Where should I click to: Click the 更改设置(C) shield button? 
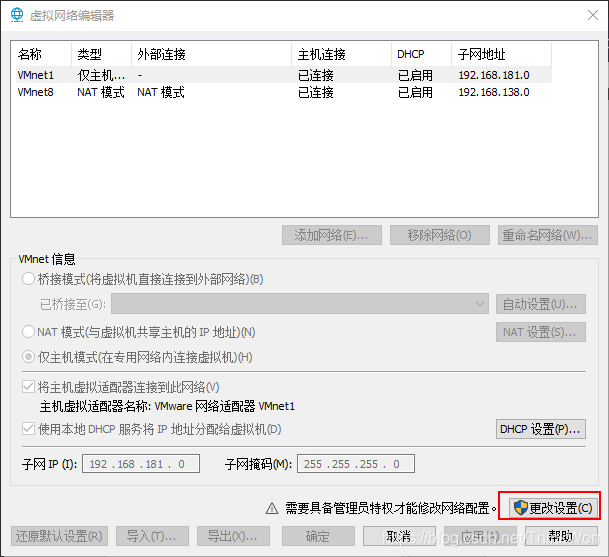click(x=552, y=508)
